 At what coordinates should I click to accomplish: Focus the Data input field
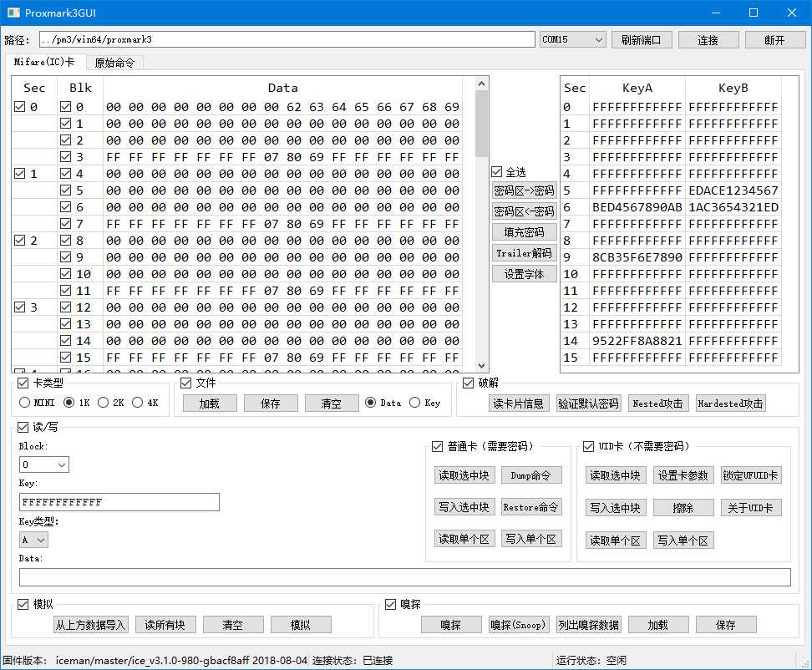(x=405, y=576)
